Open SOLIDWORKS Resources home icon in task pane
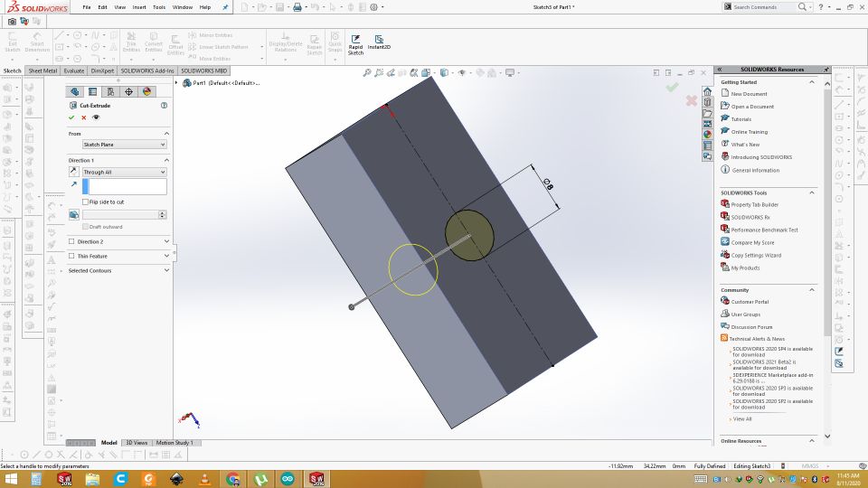 click(x=707, y=91)
